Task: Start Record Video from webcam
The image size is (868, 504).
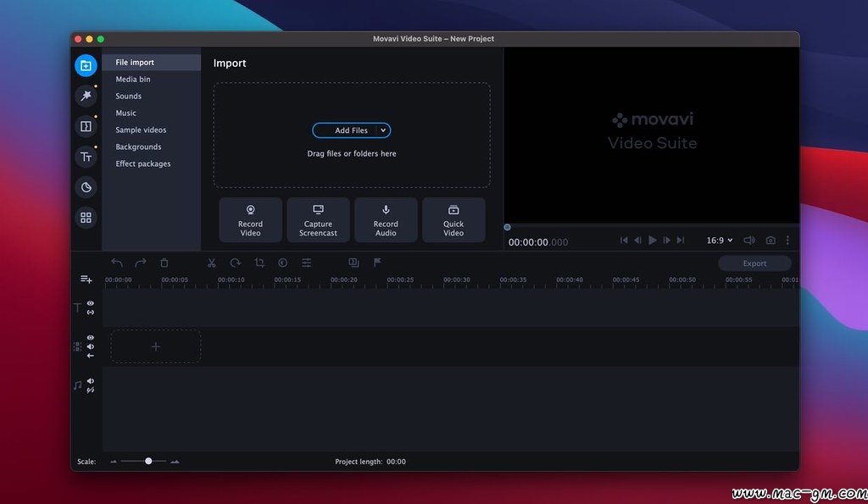Action: click(x=250, y=220)
